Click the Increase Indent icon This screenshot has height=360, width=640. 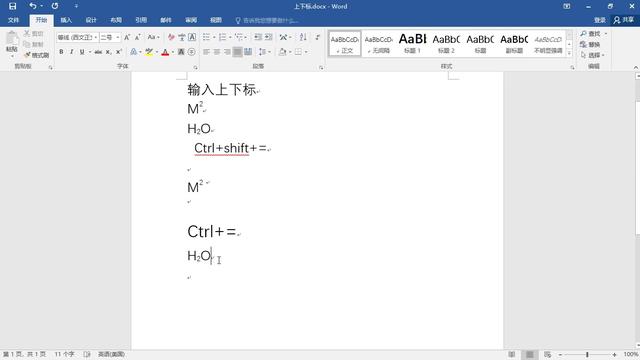tap(268, 37)
